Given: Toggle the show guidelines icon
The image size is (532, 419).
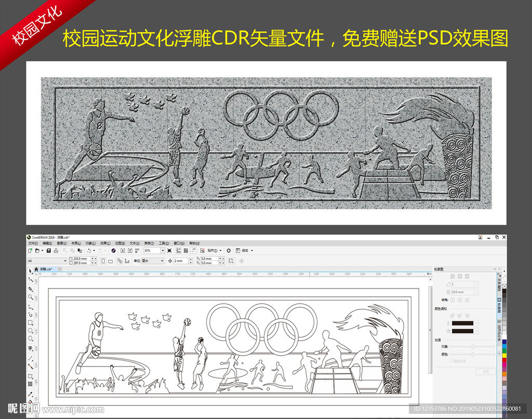Looking at the screenshot, I should (193, 251).
